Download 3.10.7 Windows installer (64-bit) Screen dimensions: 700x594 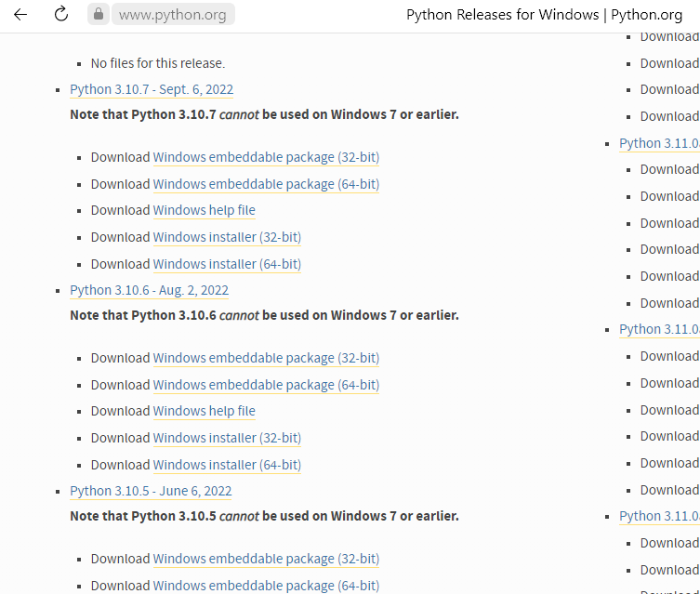click(x=227, y=264)
